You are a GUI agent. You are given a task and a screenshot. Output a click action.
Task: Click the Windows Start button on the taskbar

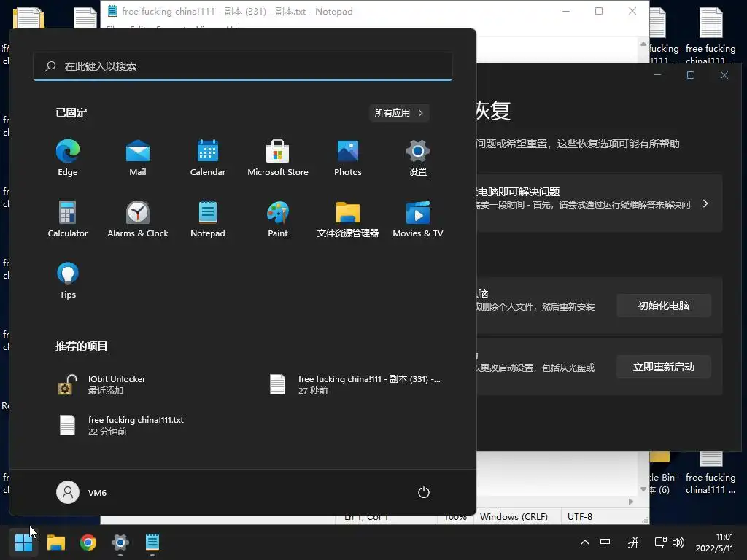click(23, 542)
